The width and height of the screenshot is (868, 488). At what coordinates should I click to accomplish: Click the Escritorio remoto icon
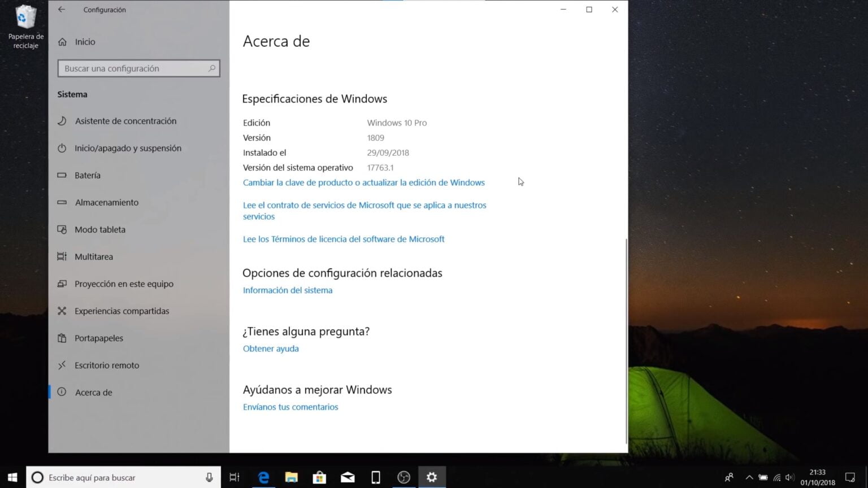pyautogui.click(x=62, y=365)
